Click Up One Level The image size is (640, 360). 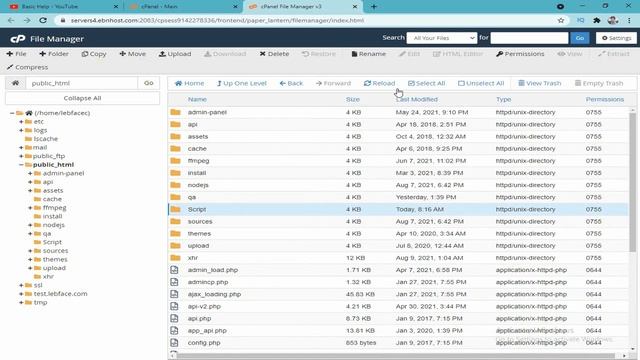click(242, 83)
